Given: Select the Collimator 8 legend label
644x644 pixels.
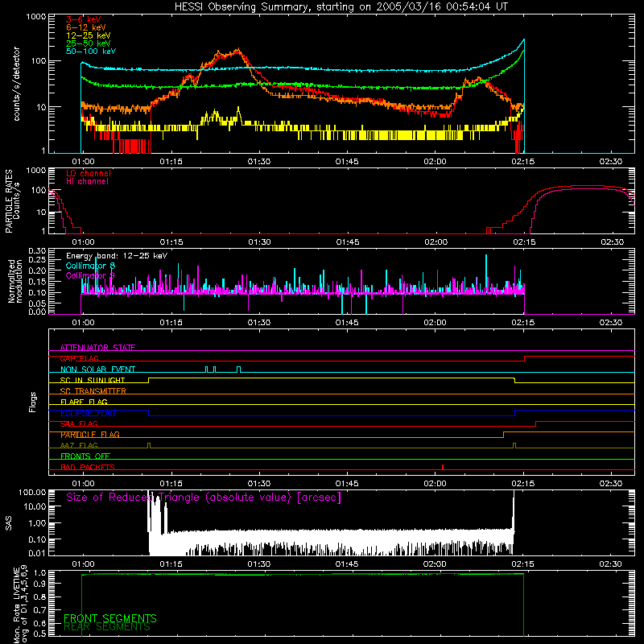Looking at the screenshot, I should tap(90, 266).
